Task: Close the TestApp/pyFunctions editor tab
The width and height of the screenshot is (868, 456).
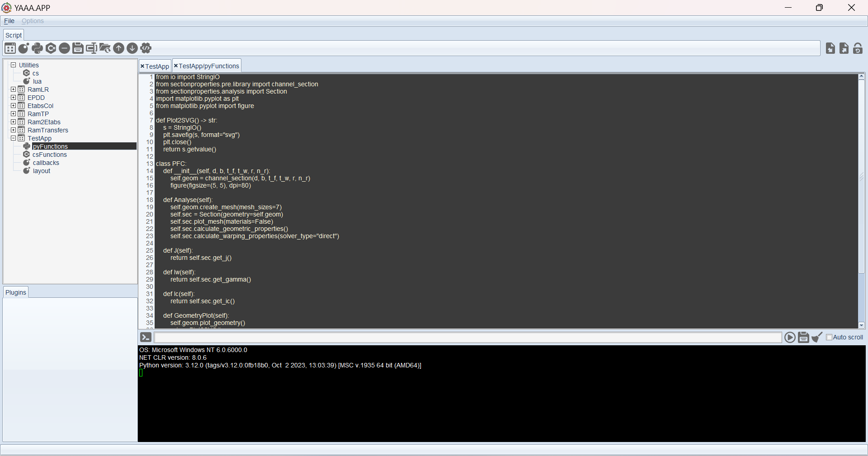Action: click(x=176, y=66)
